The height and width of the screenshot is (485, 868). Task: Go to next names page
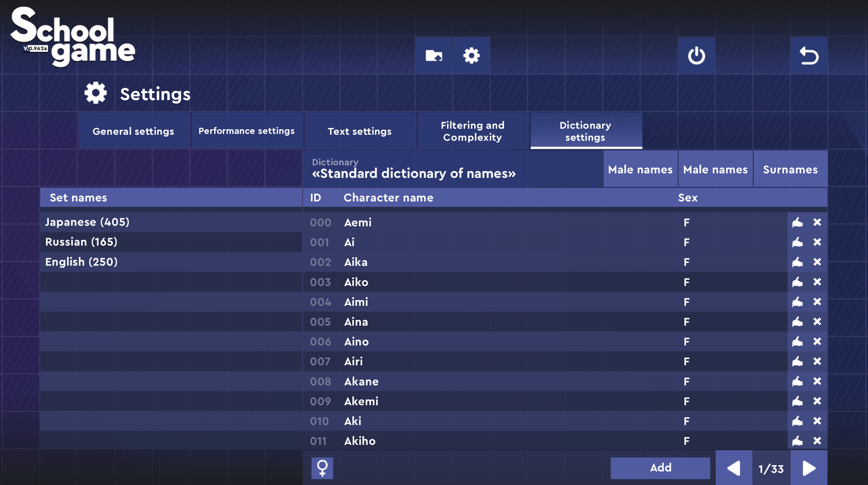point(809,468)
